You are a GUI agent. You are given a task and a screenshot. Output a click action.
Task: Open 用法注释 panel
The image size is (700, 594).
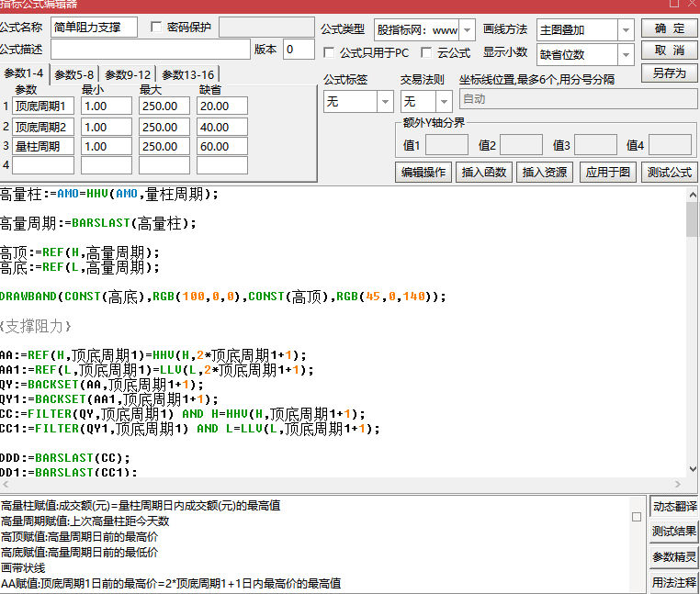click(x=674, y=582)
